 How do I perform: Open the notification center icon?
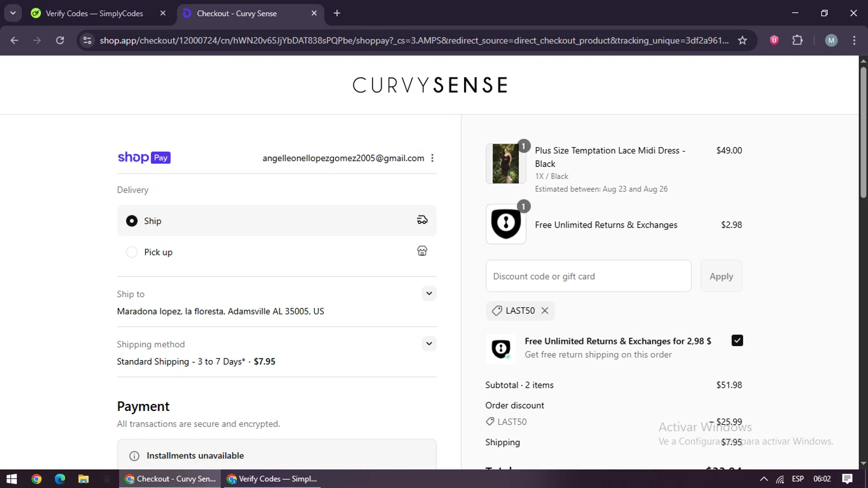click(847, 479)
